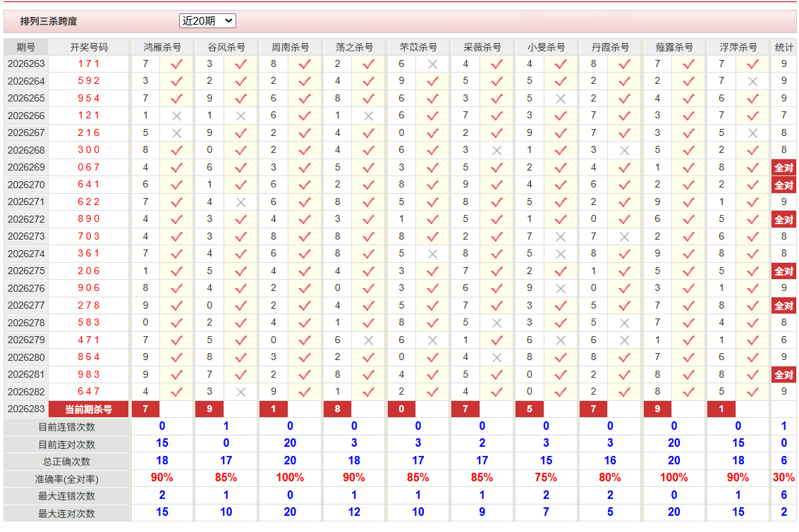Click the gray cross for 荡之杀号 in row 2026279

pyautogui.click(x=368, y=340)
